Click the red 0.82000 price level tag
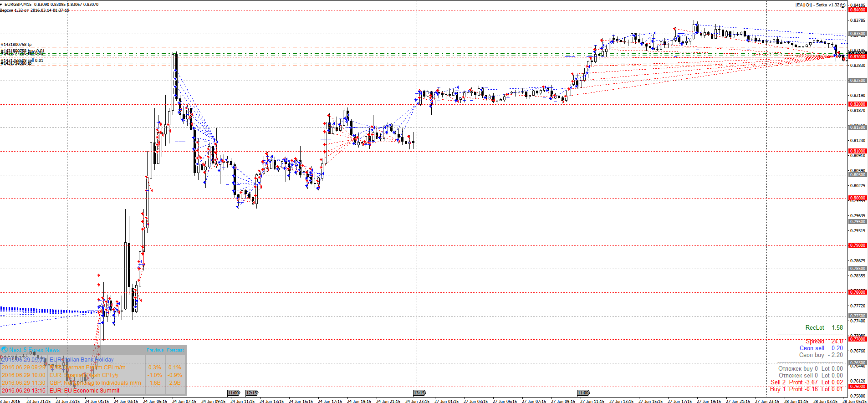 (858, 104)
